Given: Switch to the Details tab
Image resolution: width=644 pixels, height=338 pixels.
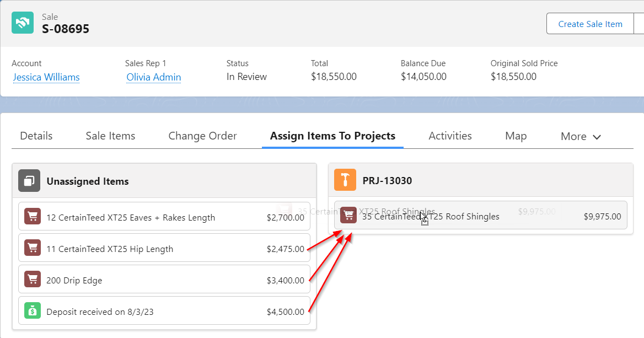Looking at the screenshot, I should pos(36,136).
